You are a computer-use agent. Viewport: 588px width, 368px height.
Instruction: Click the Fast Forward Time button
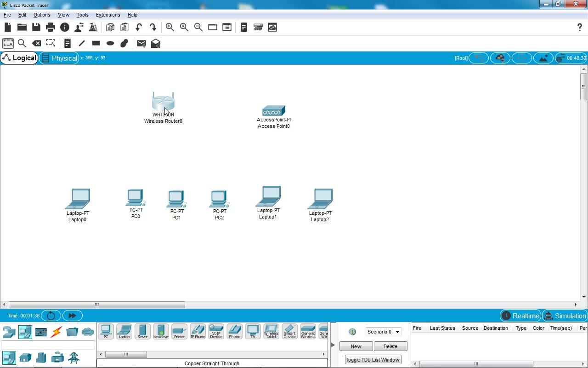72,316
